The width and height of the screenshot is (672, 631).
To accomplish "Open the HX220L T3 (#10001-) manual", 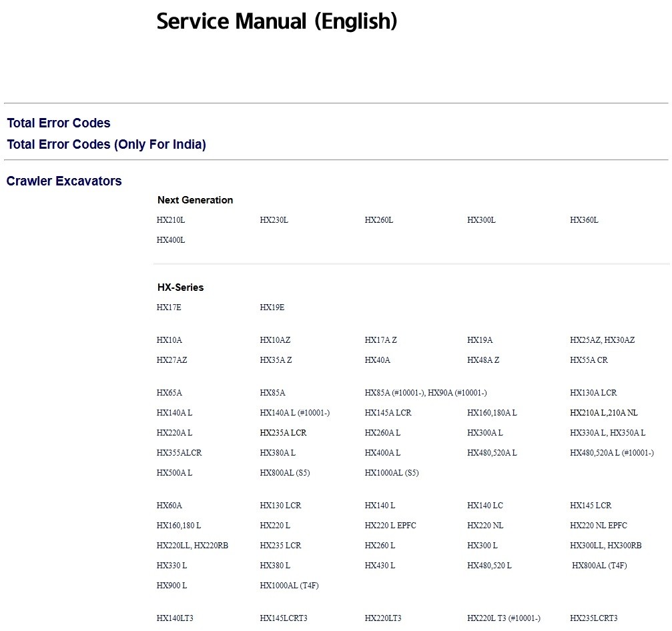I will (x=504, y=618).
